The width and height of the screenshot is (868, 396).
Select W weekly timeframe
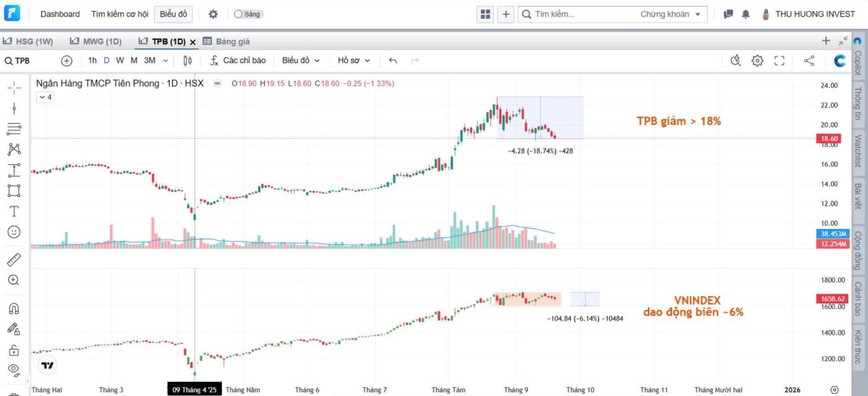pyautogui.click(x=120, y=61)
